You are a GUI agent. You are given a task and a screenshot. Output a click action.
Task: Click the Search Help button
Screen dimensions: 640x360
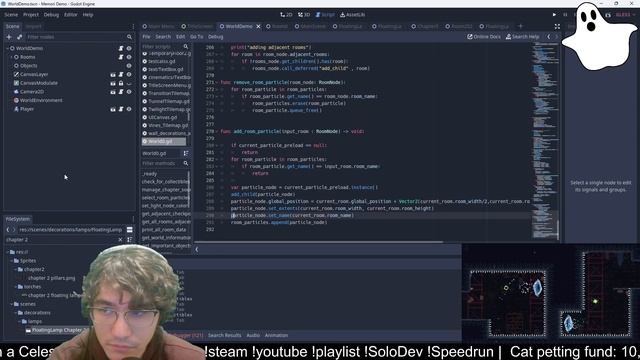tap(522, 37)
